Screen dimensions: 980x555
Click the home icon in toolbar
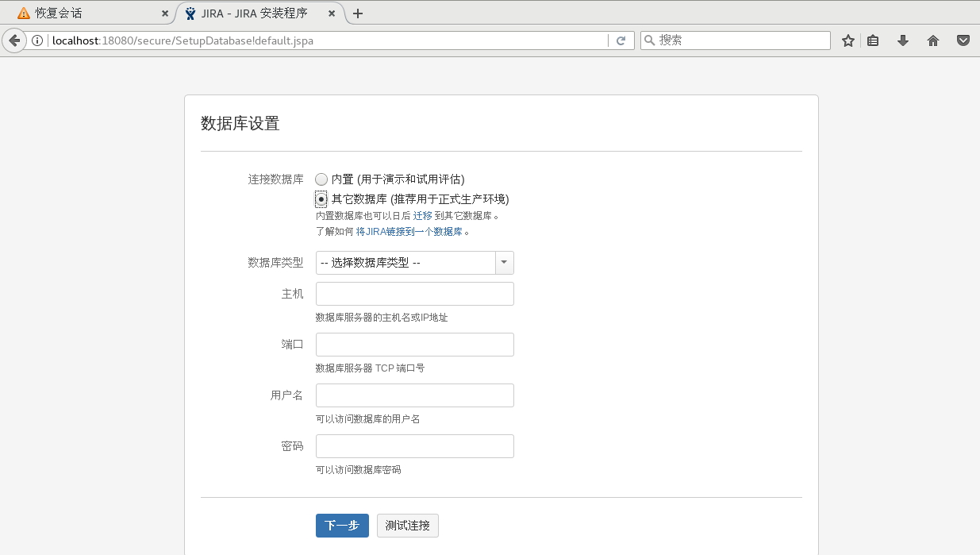point(933,40)
